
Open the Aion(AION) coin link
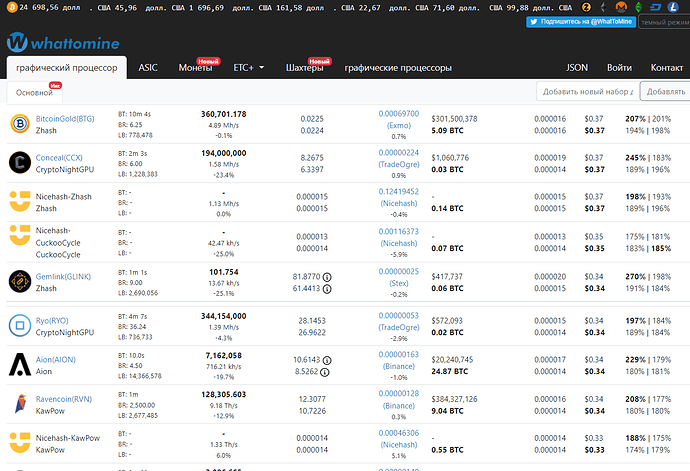click(55, 360)
